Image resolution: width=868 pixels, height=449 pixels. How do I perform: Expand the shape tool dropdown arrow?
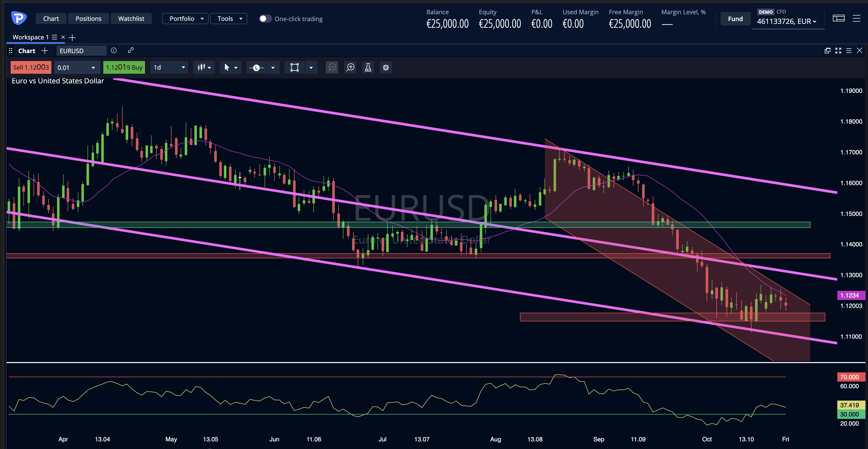311,67
